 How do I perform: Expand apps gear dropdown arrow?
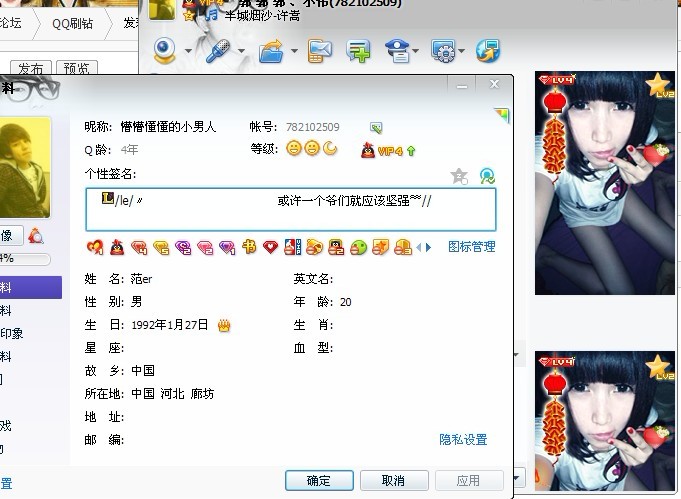point(461,51)
